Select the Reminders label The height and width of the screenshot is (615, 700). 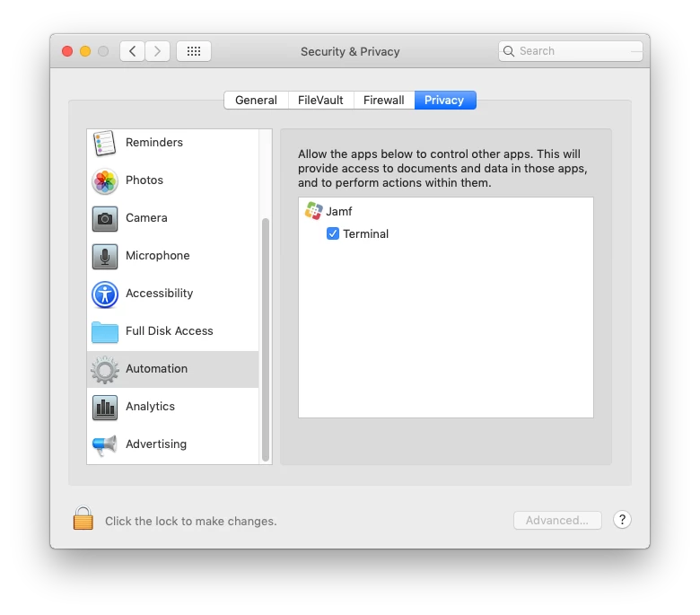tap(154, 143)
